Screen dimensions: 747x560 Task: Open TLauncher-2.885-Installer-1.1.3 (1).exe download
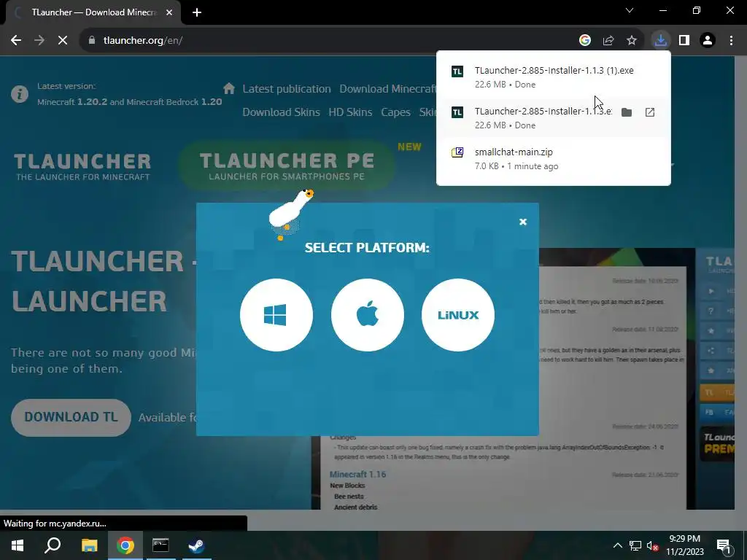554,77
